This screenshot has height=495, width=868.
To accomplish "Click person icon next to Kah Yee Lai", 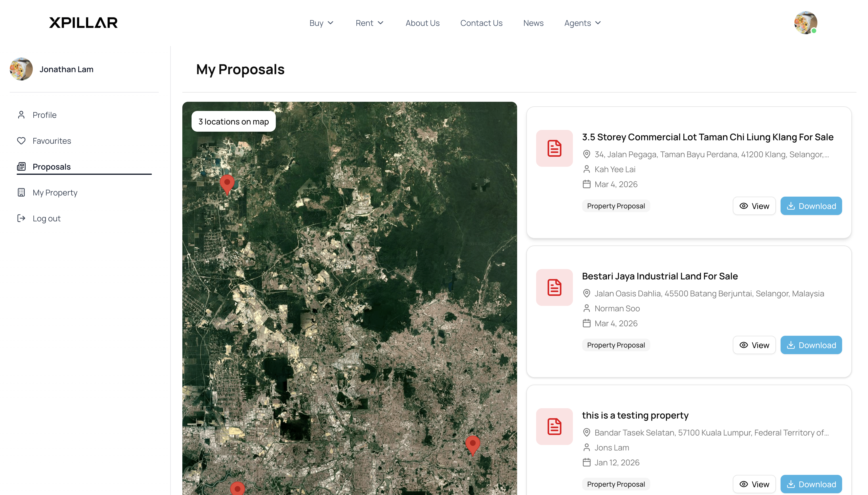I will pos(586,169).
